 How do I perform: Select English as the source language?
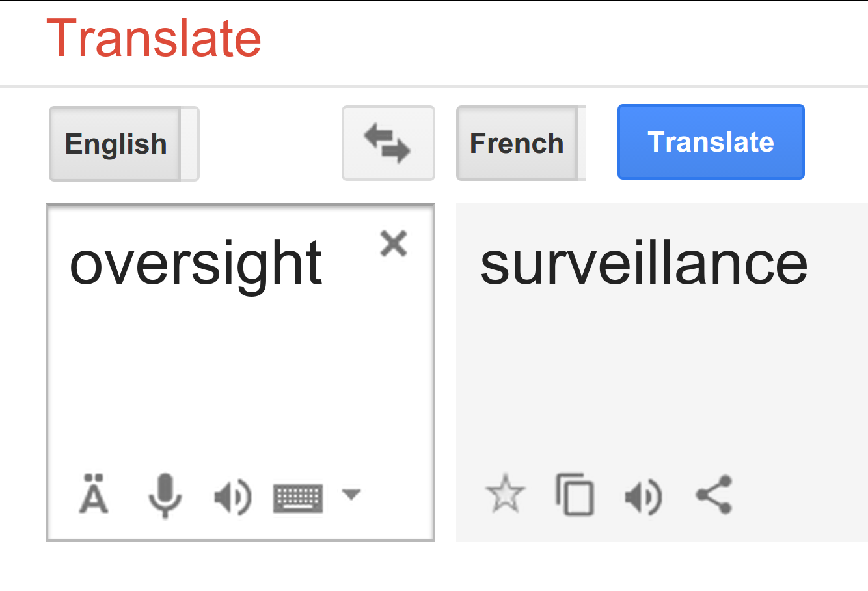115,144
